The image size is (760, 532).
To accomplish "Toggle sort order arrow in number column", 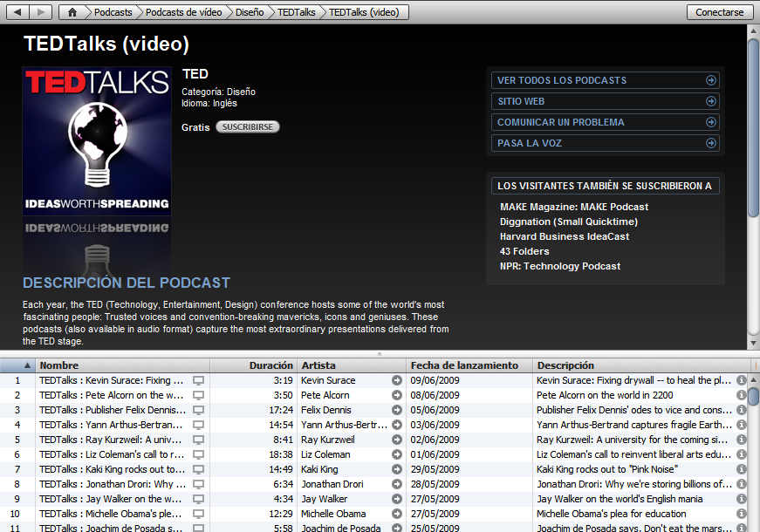I will 27,365.
